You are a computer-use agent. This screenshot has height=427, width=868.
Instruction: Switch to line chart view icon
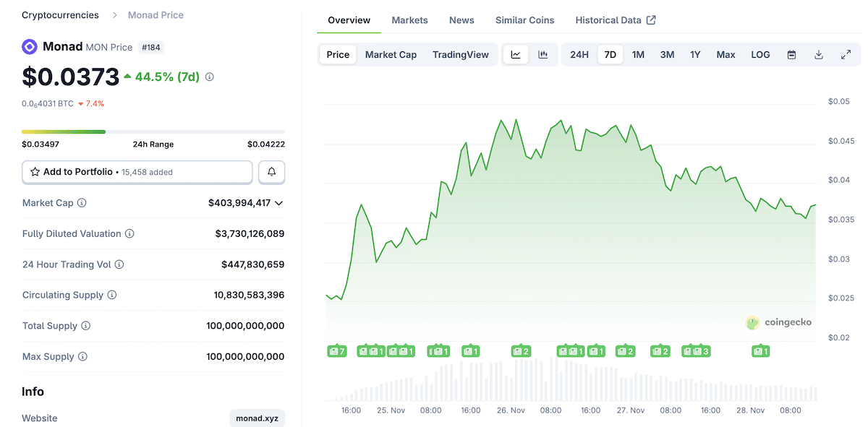pyautogui.click(x=516, y=55)
